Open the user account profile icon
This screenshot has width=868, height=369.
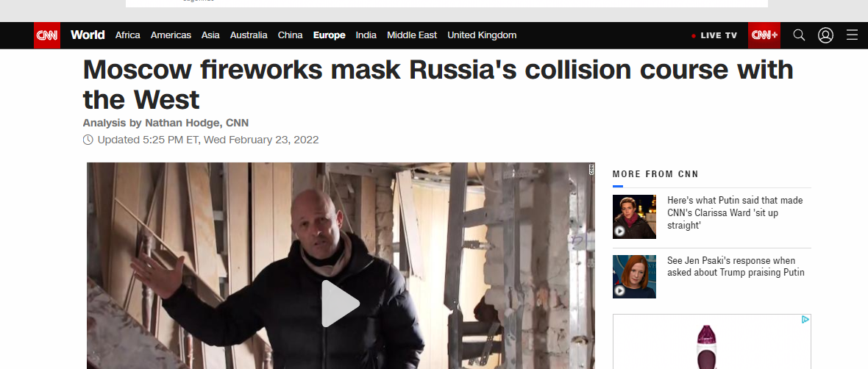point(825,35)
